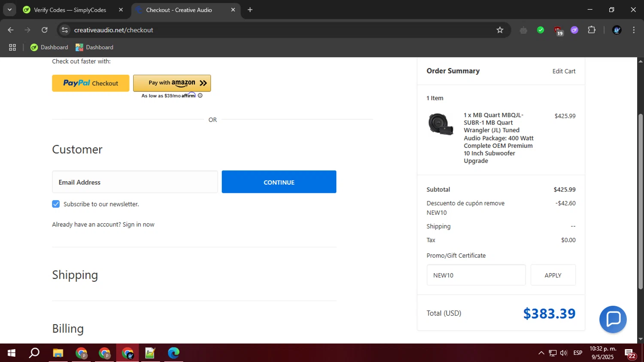
Task: Reload the checkout page
Action: coord(45,30)
